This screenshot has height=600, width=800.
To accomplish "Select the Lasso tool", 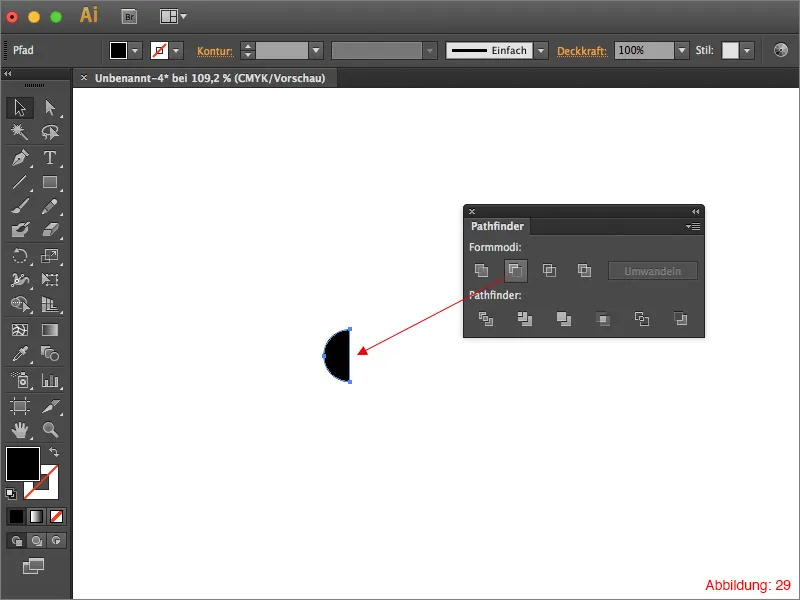I will point(49,132).
